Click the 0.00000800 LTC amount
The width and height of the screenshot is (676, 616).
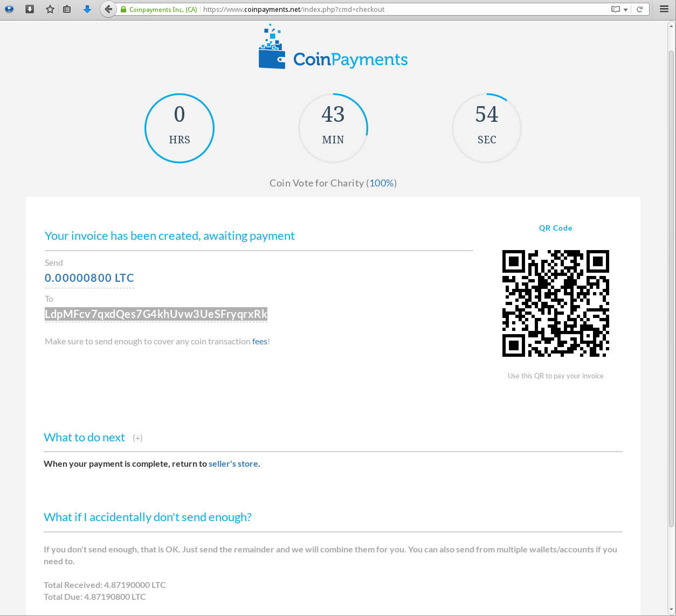(89, 278)
